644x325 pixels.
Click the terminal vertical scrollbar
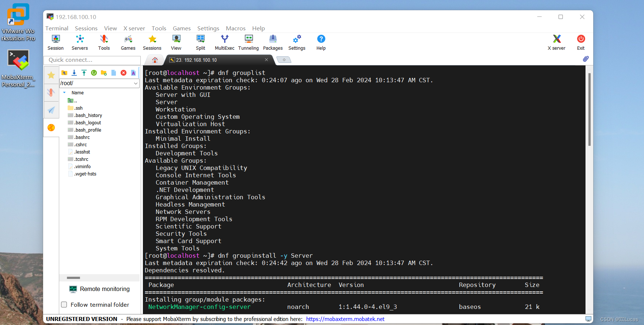point(590,110)
